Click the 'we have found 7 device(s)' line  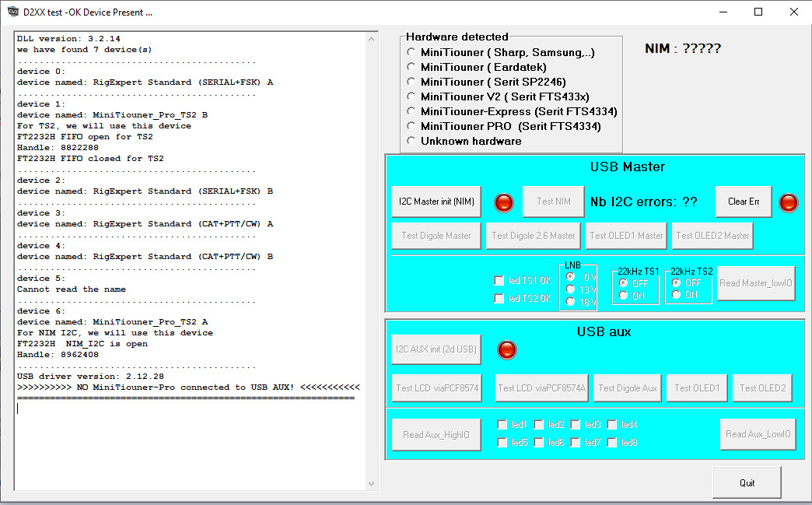pyautogui.click(x=85, y=50)
